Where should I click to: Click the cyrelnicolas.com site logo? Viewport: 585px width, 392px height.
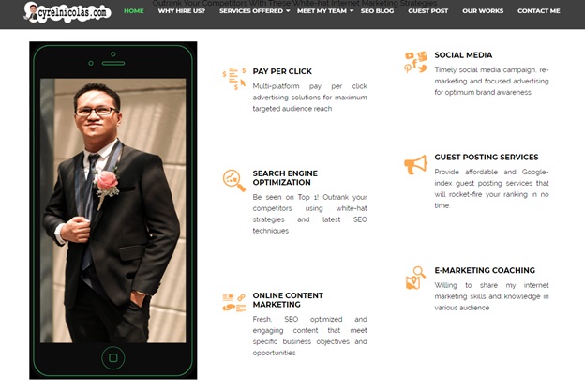pos(67,12)
